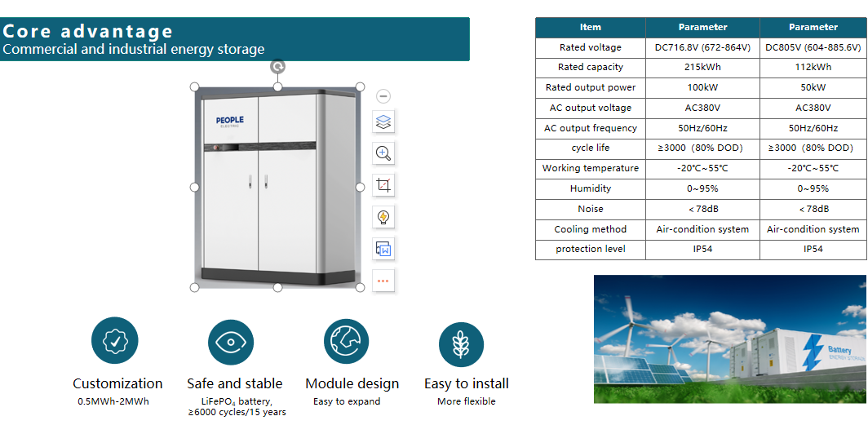Click the eye icon above Safe and stable
The width and height of the screenshot is (868, 425).
point(232,342)
